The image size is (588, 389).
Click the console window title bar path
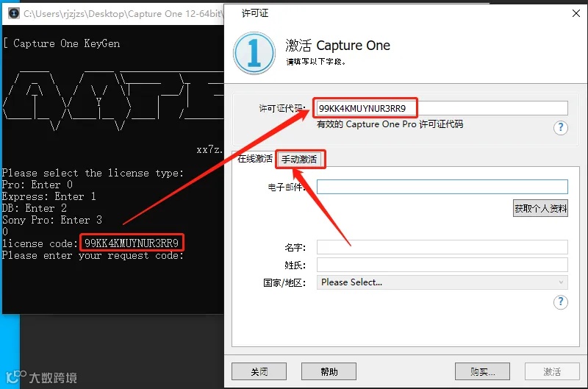(x=123, y=14)
